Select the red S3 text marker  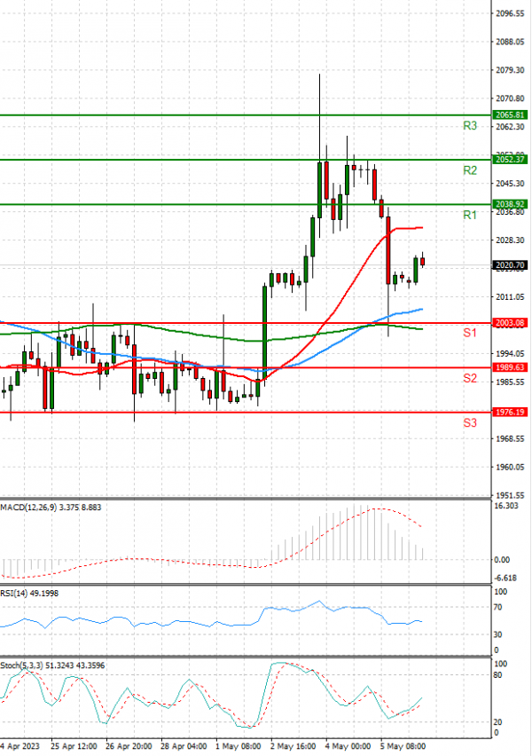coord(470,423)
